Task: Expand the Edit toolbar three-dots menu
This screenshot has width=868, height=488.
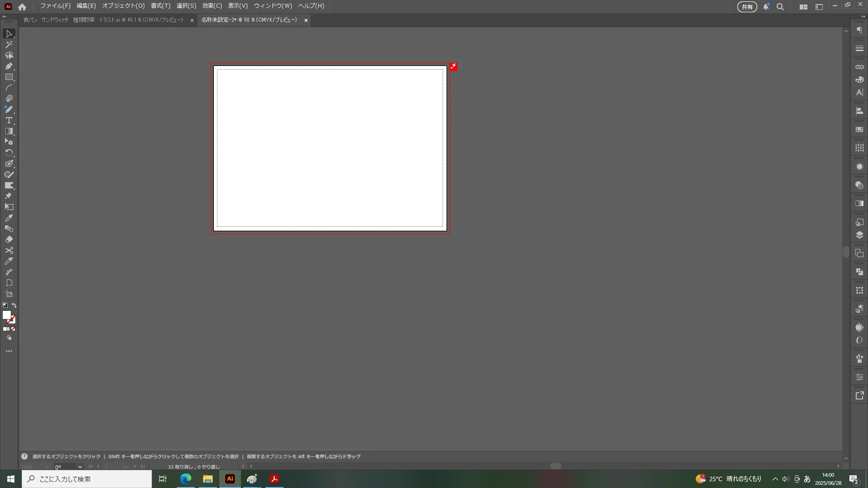Action: point(9,351)
